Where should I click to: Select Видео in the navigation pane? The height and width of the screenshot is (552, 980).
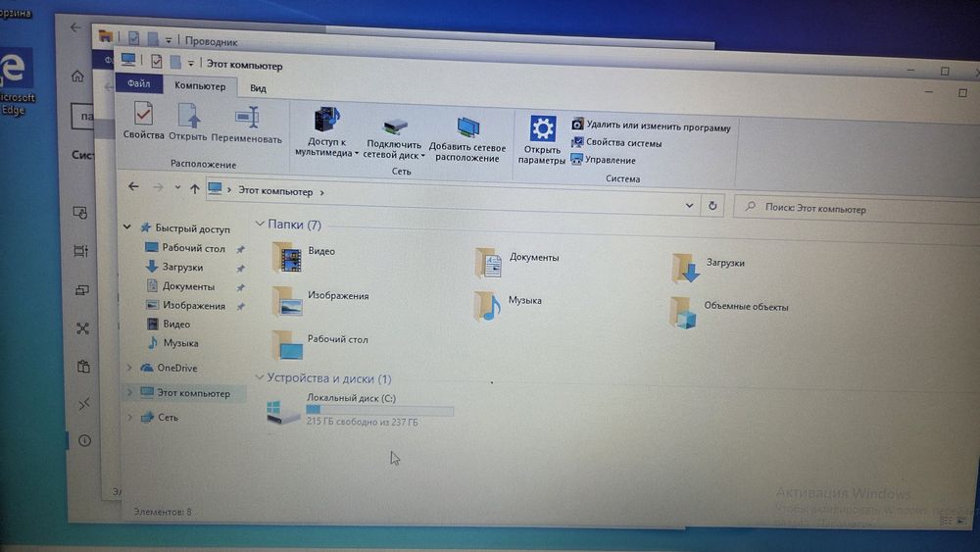tap(176, 324)
